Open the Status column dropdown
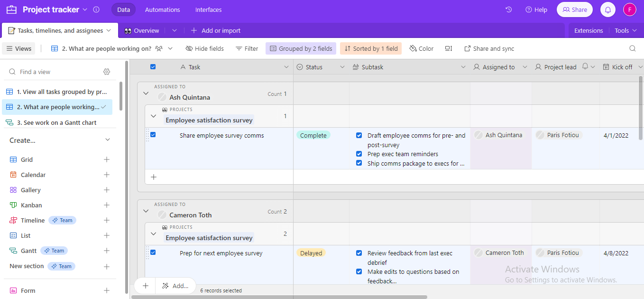Screen dimensions: 644x299 [x=342, y=66]
